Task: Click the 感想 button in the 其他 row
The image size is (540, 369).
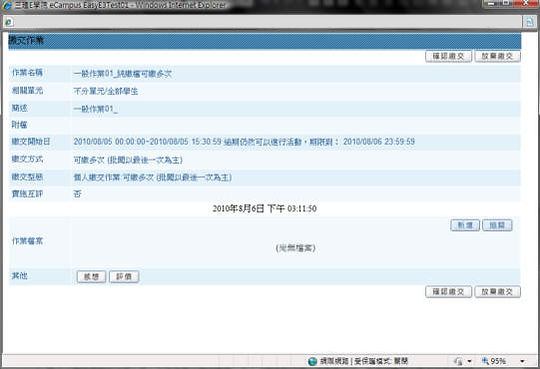Action: [91, 277]
